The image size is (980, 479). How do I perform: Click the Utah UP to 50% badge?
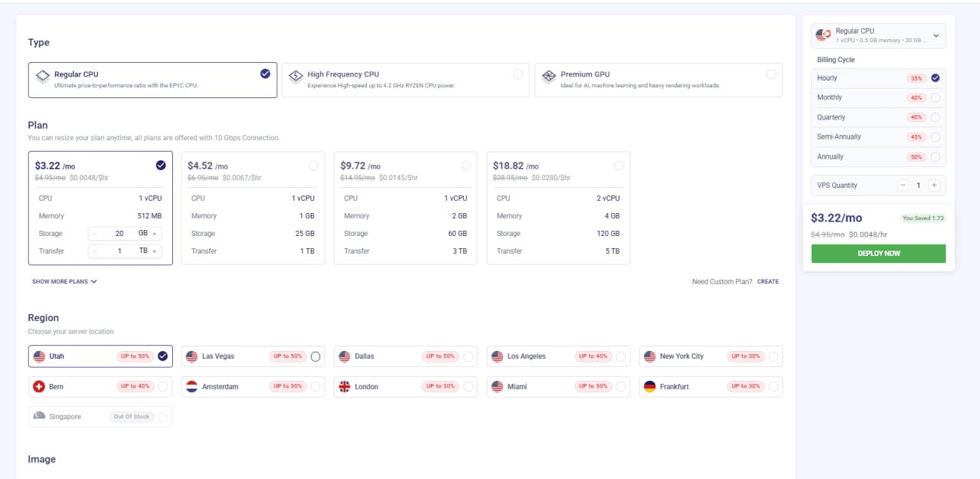tap(136, 356)
